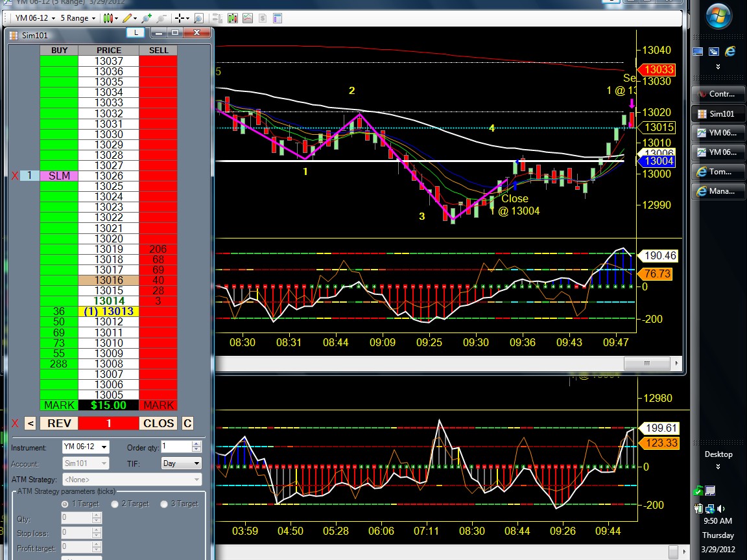
Task: Click the network tray icon
Action: click(710, 509)
